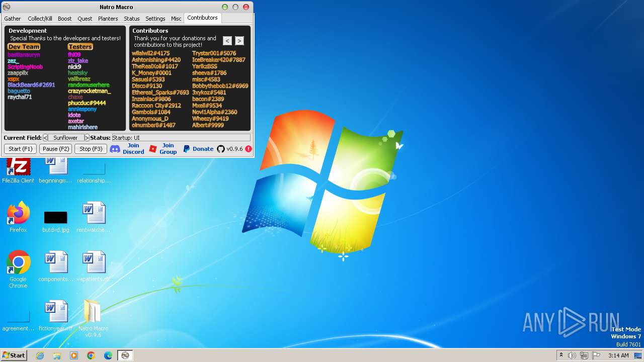Open Firefox desktop shortcut

coord(18,217)
